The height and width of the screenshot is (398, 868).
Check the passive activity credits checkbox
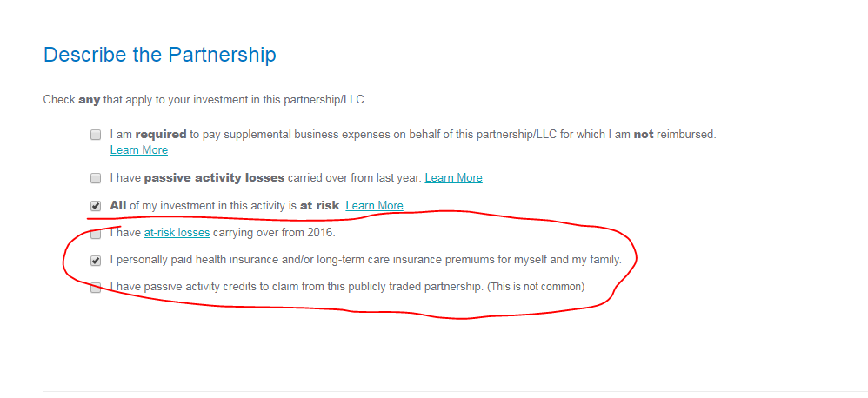pyautogui.click(x=96, y=288)
